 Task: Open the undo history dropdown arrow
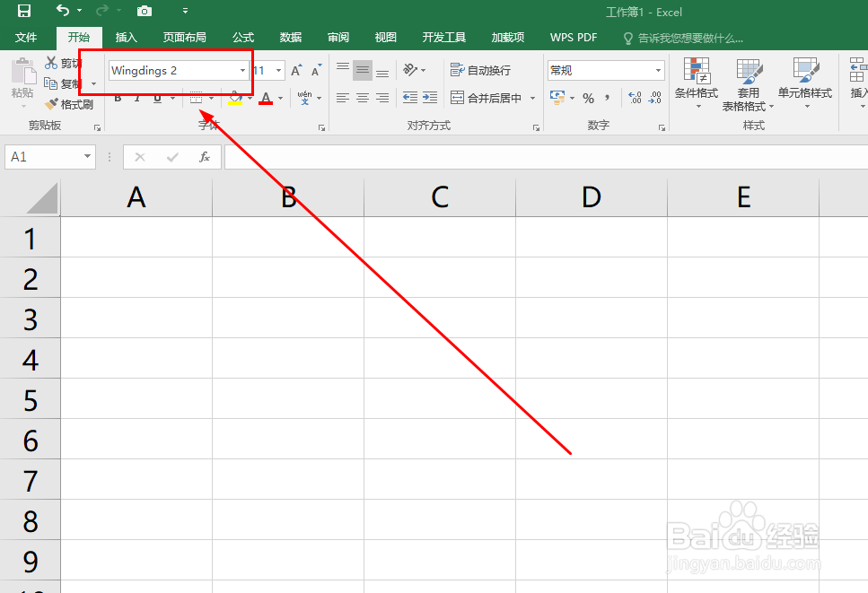80,11
